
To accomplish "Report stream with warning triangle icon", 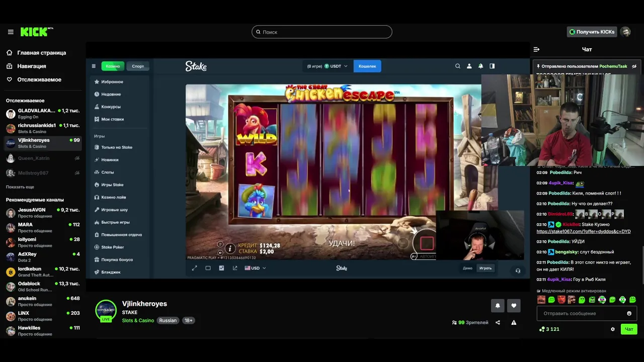I will tap(514, 323).
